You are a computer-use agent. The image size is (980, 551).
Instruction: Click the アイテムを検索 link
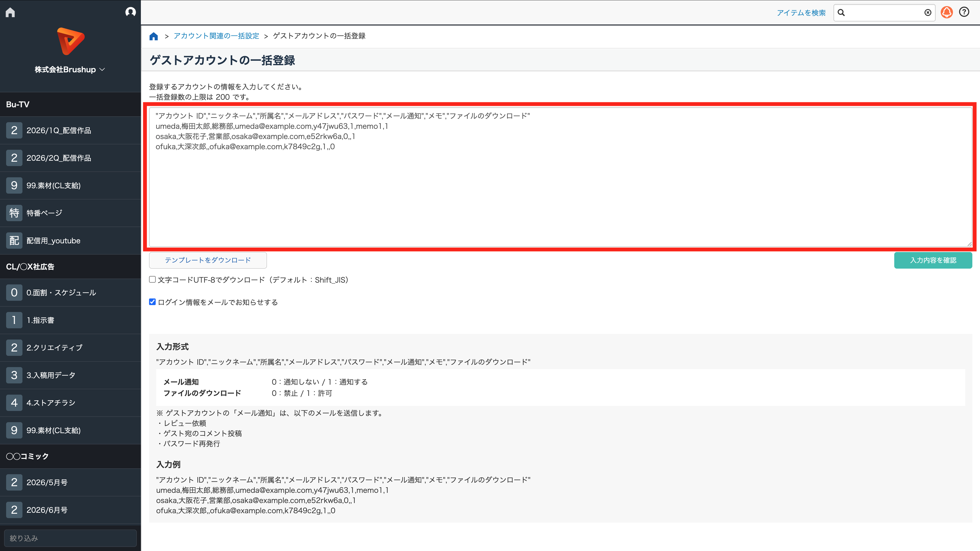pyautogui.click(x=801, y=13)
